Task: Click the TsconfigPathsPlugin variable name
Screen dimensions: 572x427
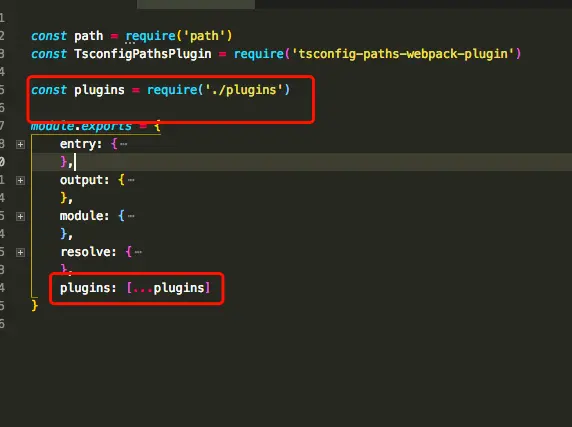Action: (143, 54)
